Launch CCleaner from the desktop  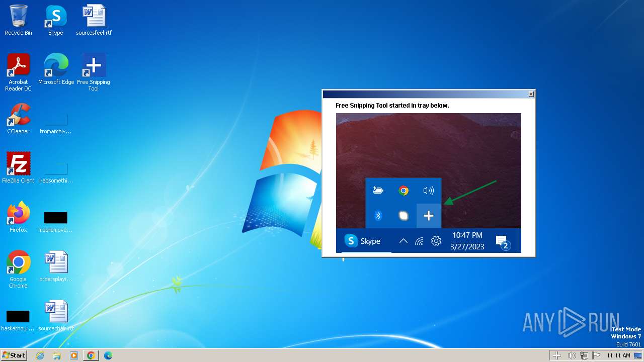click(18, 119)
